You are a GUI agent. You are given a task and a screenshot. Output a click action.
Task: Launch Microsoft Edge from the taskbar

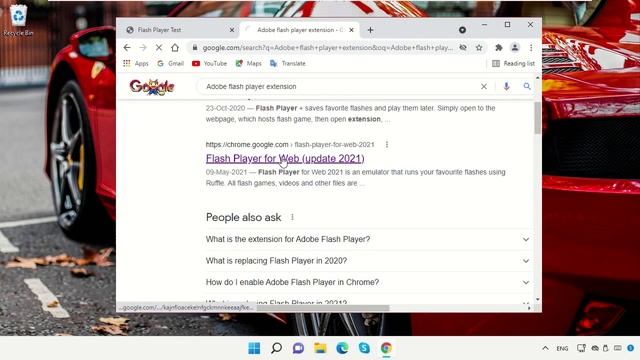342,348
